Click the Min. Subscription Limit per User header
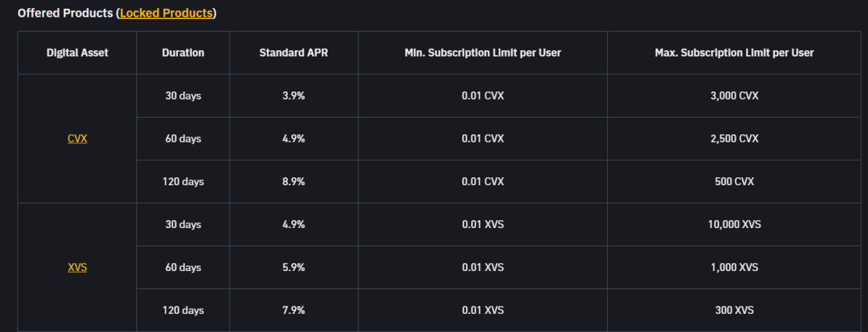 pyautogui.click(x=483, y=53)
